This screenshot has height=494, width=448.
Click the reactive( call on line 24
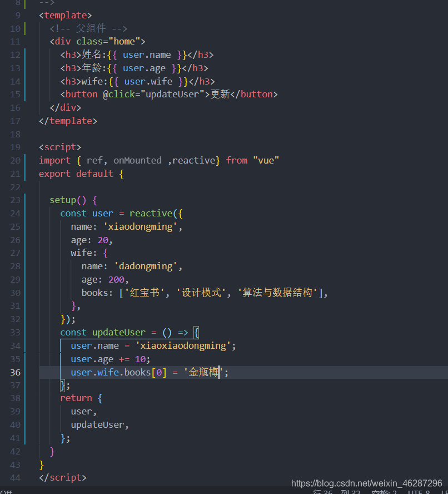[x=153, y=214]
